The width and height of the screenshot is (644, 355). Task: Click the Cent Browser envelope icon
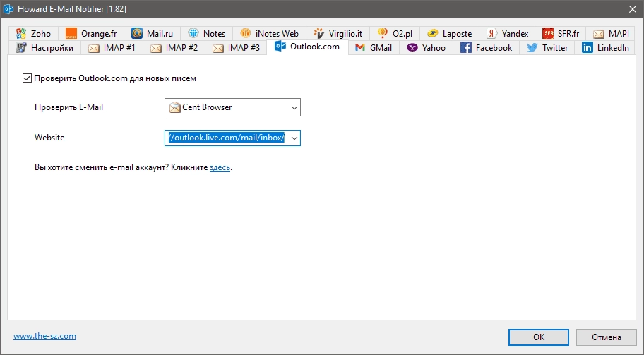(x=175, y=107)
